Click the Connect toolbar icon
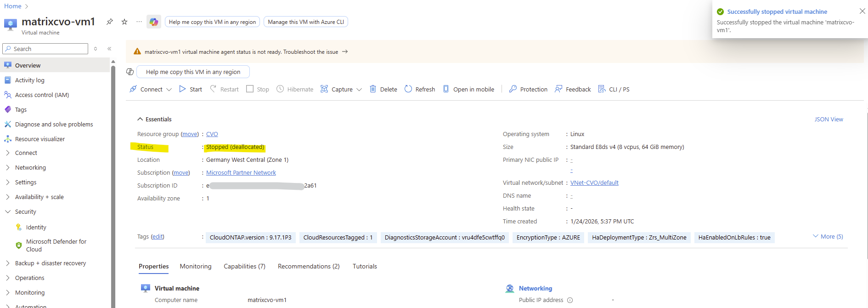The width and height of the screenshot is (868, 308). 133,89
